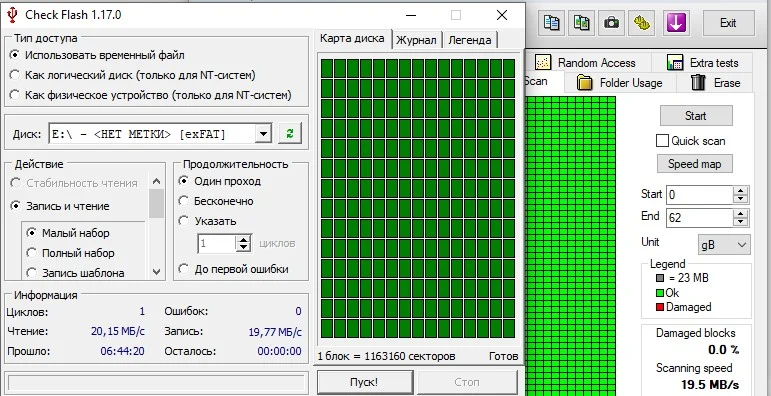771x396 pixels.
Task: Click the cycles count spinner arrows
Action: click(243, 244)
